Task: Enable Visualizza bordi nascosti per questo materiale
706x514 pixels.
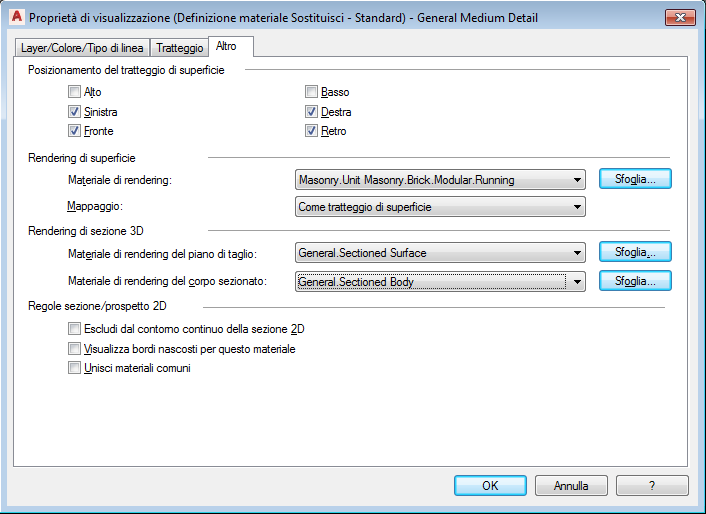Action: 74,349
